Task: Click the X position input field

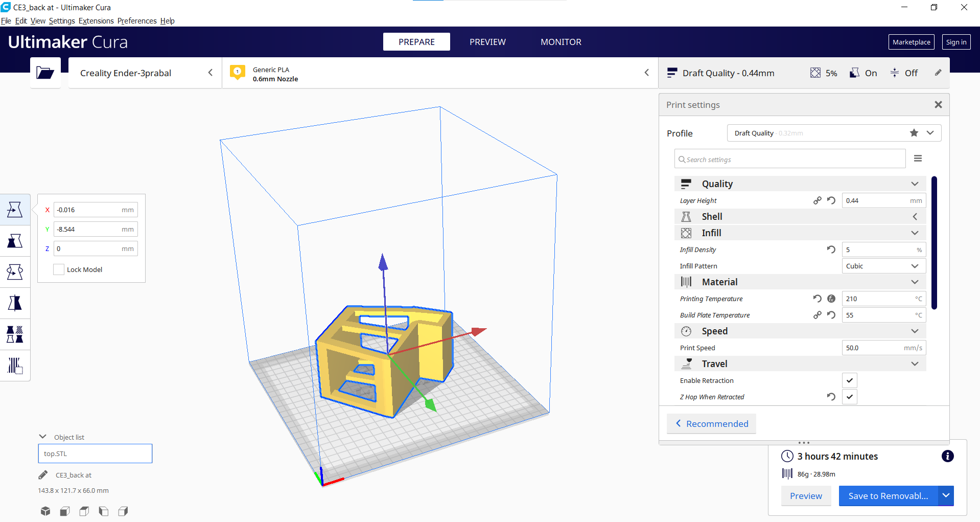Action: tap(96, 210)
